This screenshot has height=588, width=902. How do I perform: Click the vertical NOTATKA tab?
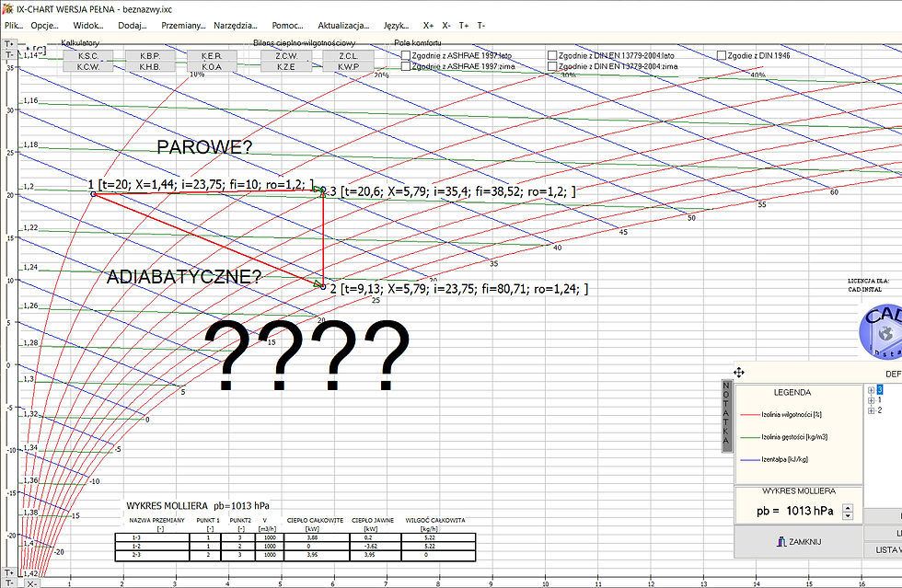coord(726,415)
